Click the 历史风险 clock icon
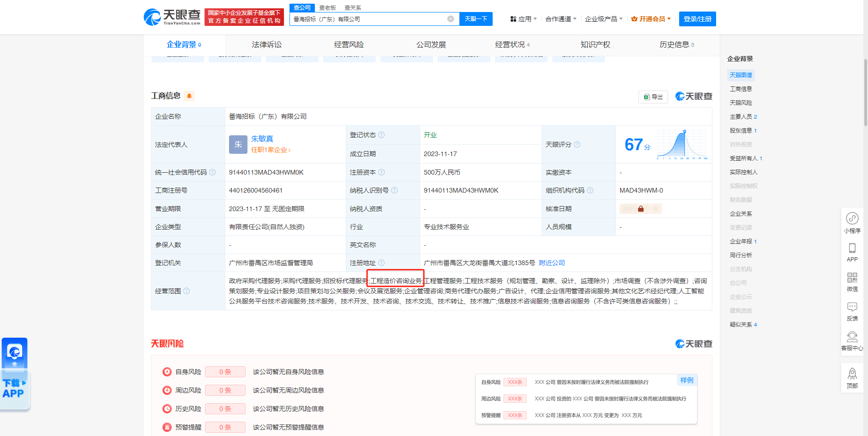Viewport: 868px width, 436px height. pos(167,409)
